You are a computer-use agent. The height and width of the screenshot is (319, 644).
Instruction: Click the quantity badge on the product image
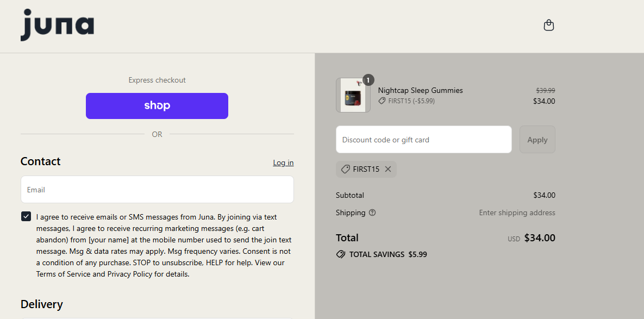click(x=368, y=79)
